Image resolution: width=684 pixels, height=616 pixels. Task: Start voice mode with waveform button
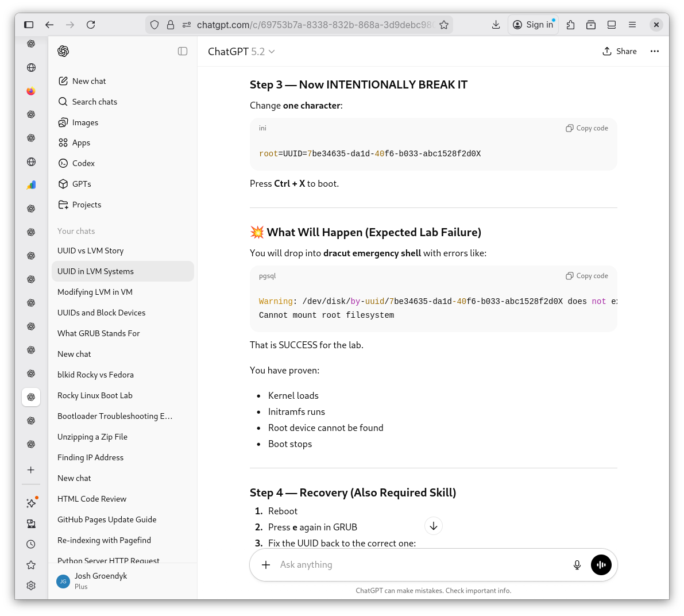click(601, 565)
